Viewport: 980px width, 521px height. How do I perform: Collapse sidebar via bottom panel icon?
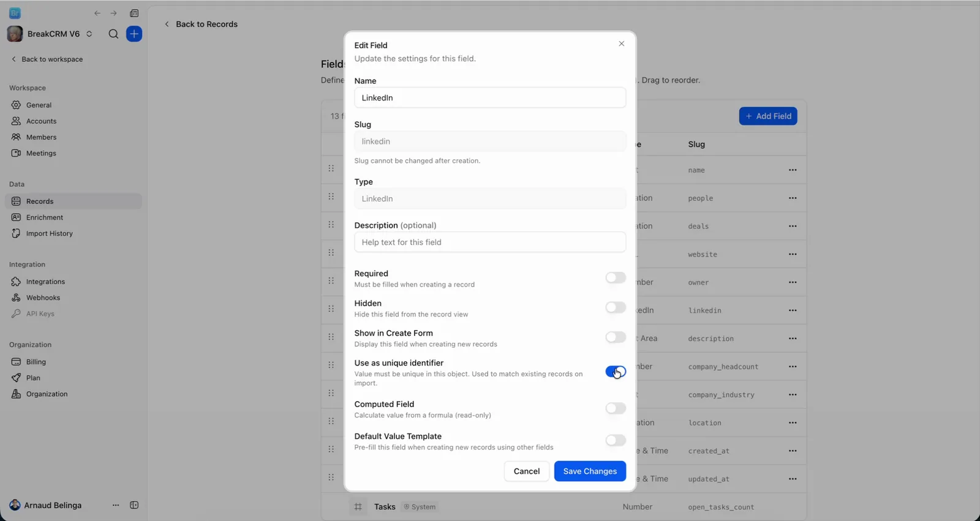[x=134, y=505]
